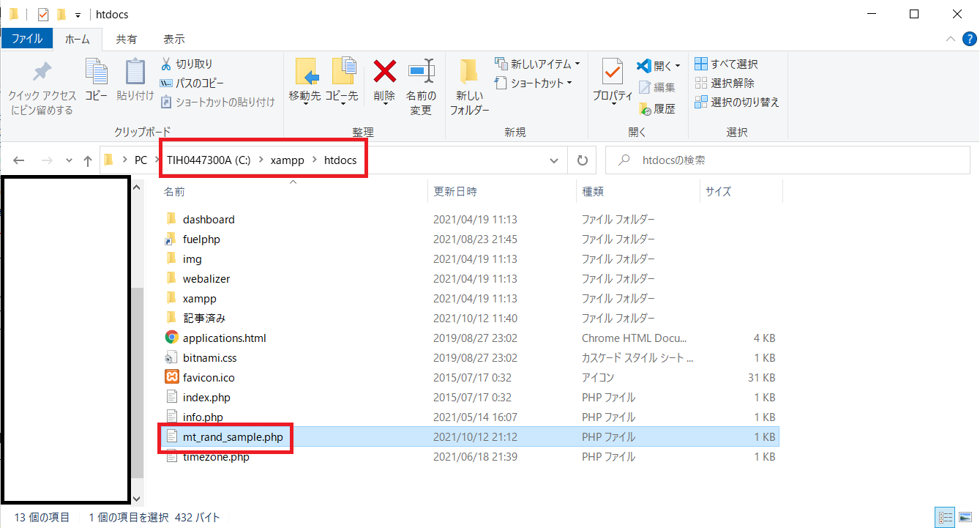Open Customize Quick Access Toolbar dropdown
This screenshot has width=980, height=528.
(x=78, y=15)
